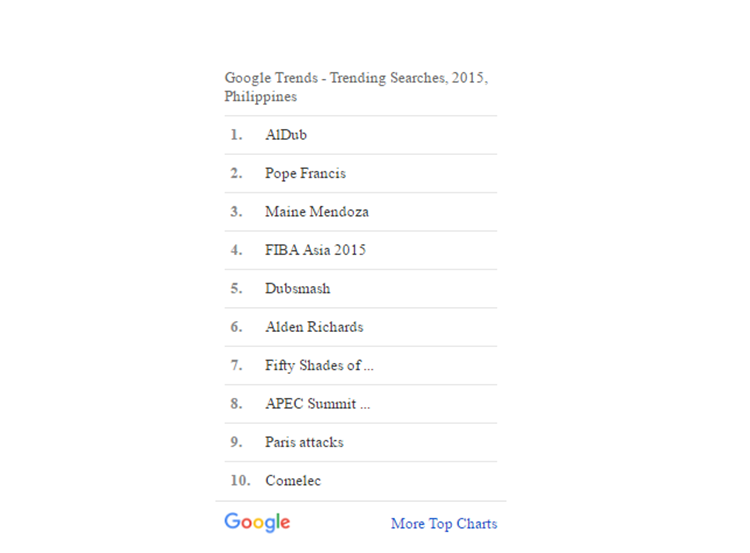Open the More Top Charts link
The height and width of the screenshot is (553, 750).
(443, 523)
